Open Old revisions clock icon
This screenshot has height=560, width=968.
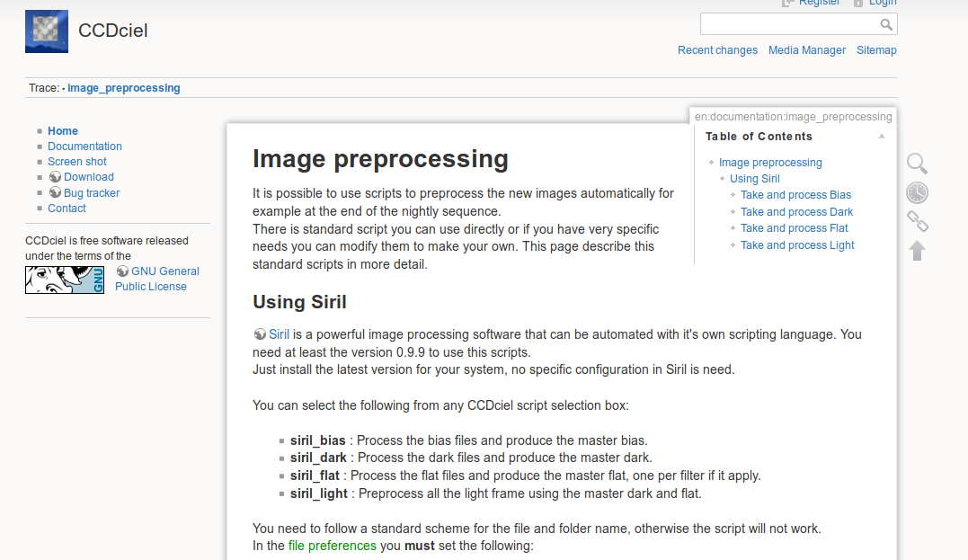(x=917, y=192)
